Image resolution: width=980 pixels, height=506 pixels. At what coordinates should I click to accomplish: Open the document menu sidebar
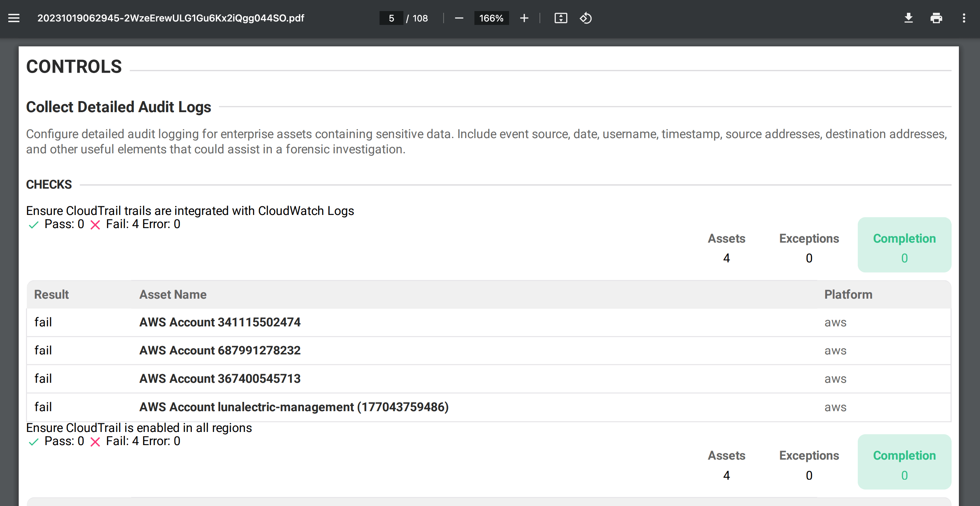[x=14, y=18]
